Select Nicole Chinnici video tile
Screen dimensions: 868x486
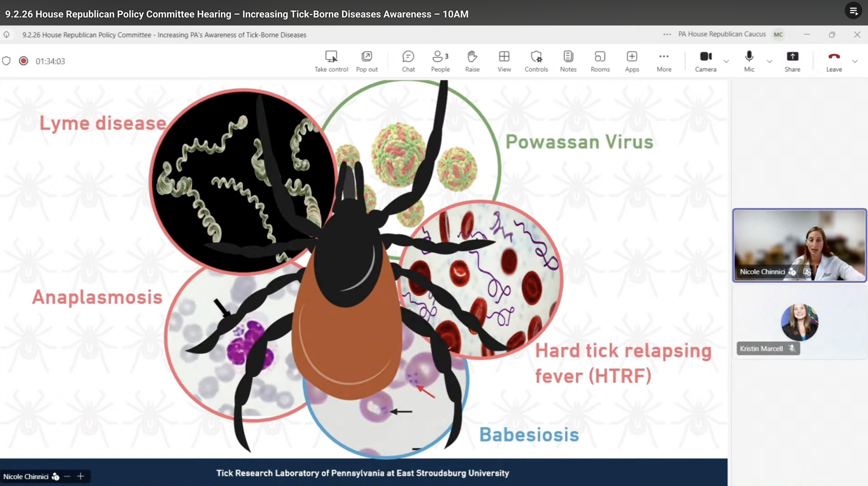pos(800,245)
